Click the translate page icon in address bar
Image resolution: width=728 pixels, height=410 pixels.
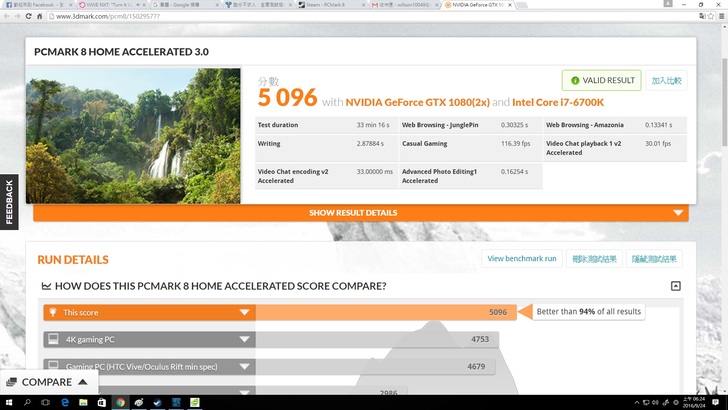(702, 16)
